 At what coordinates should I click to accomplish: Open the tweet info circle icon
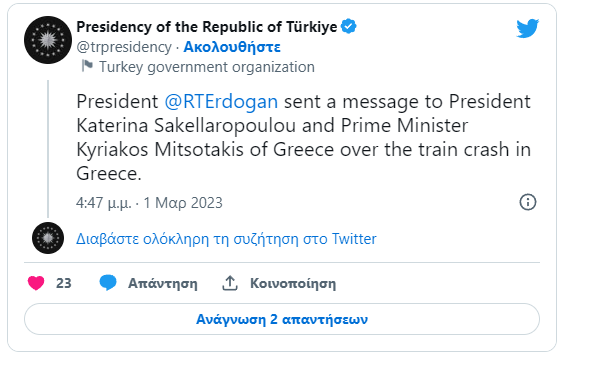pos(528,202)
